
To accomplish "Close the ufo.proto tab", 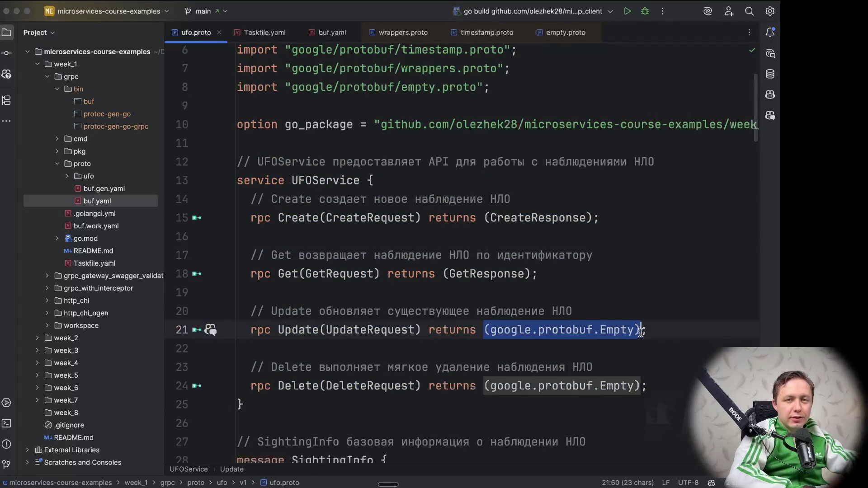I will tap(219, 33).
